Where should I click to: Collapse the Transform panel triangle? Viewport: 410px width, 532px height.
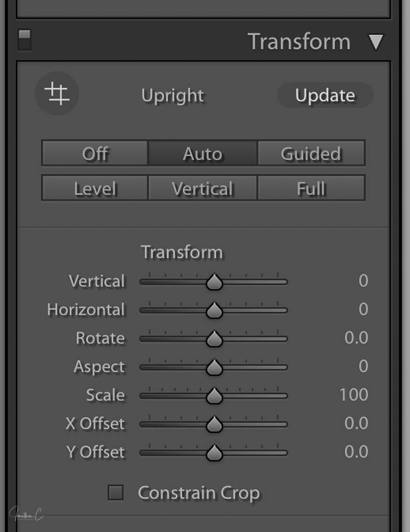pos(376,42)
